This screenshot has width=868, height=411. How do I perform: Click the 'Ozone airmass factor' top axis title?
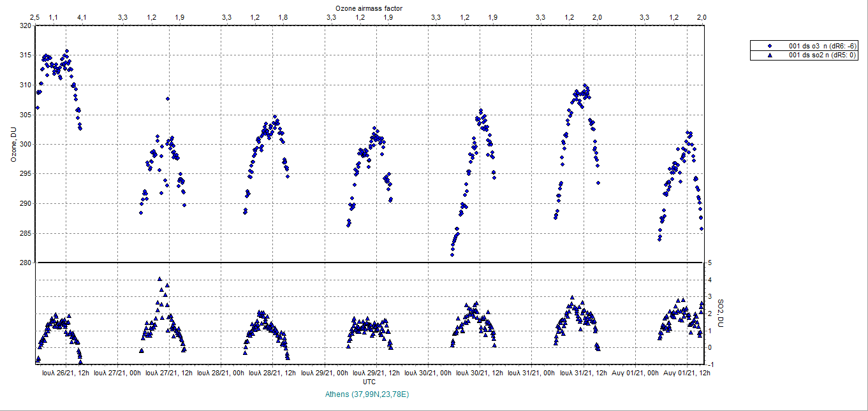click(x=369, y=7)
